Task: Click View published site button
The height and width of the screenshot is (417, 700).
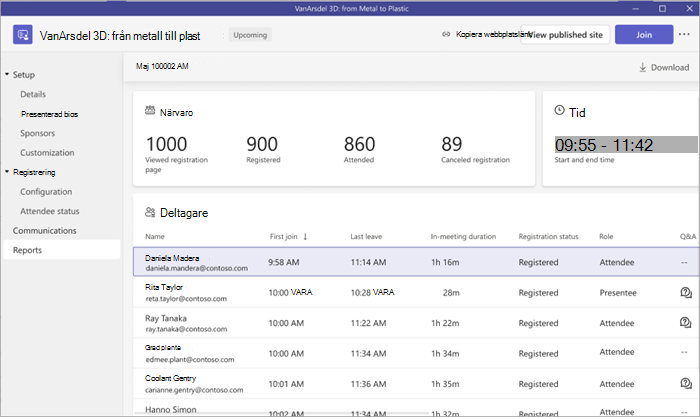Action: click(x=565, y=34)
